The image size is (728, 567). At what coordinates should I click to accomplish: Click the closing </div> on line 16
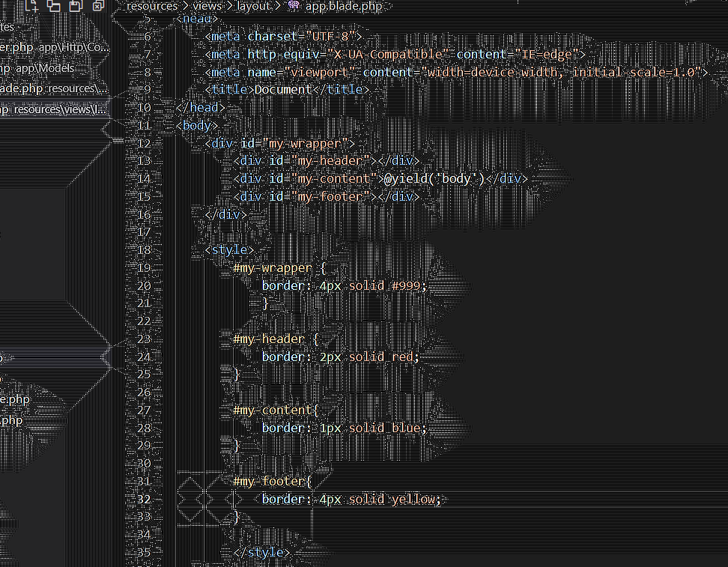click(x=225, y=214)
